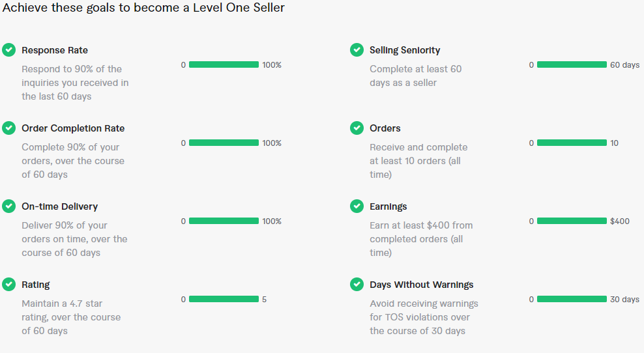Click the Rating green checkmark icon
Screen dimensions: 644x353
[x=8, y=284]
